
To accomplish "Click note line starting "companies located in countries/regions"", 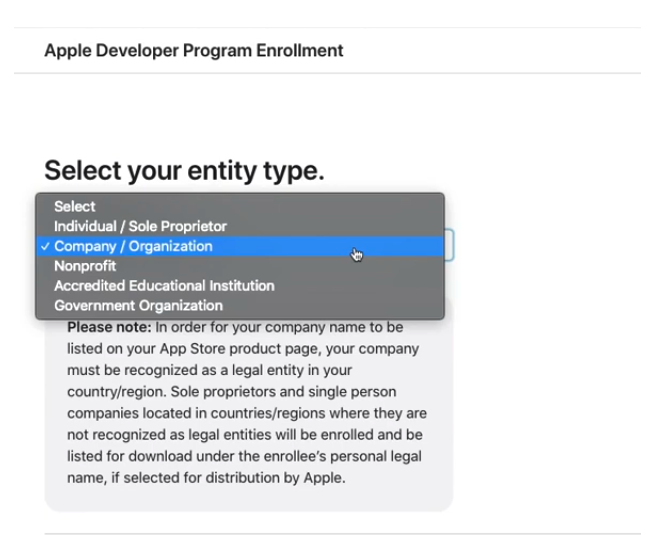I will [x=247, y=413].
